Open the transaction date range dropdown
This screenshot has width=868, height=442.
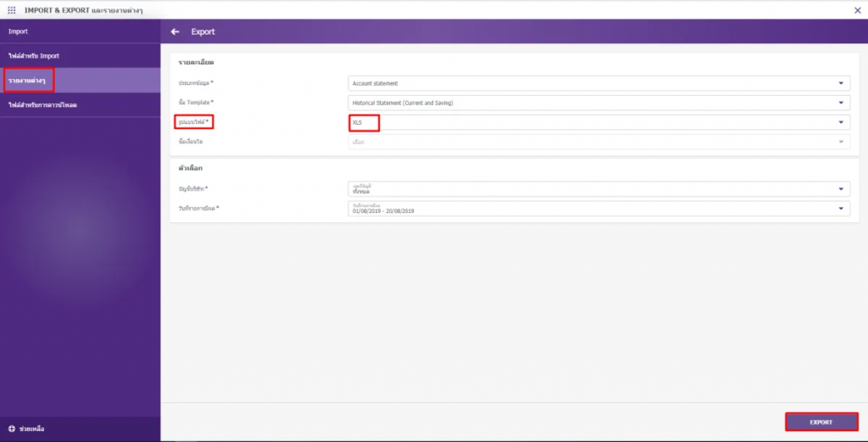pos(599,208)
